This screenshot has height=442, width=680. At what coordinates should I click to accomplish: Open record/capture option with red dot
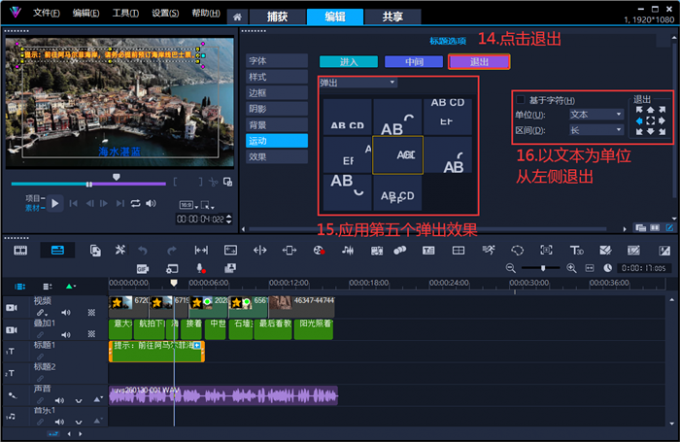tap(319, 250)
